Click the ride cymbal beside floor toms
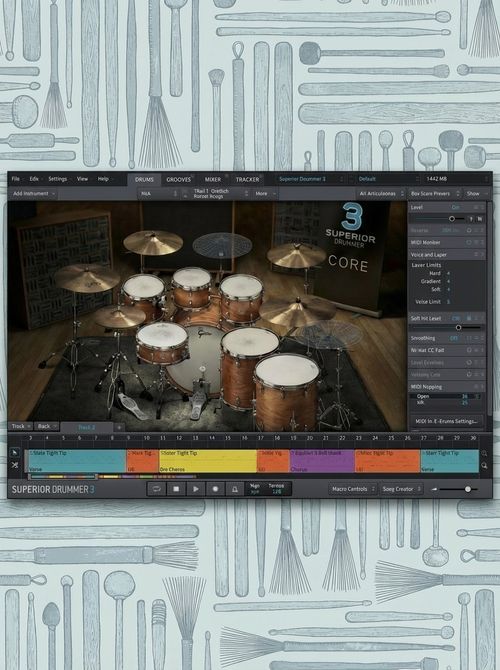500x670 pixels. coord(297,311)
